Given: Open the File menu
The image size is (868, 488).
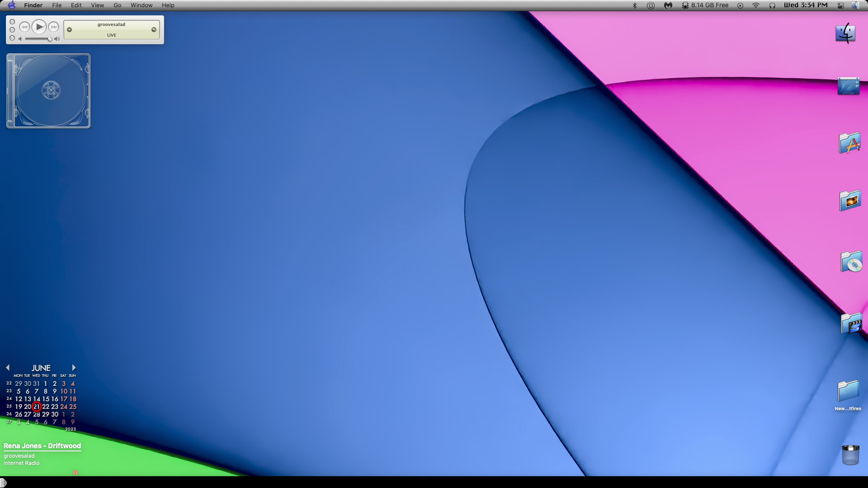Looking at the screenshot, I should [57, 5].
